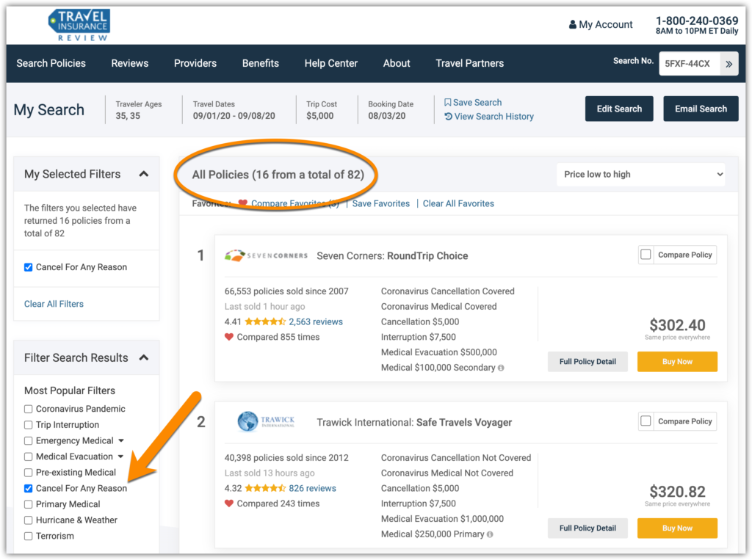Check the Primary Medical filter
Screen dimensions: 752x560
coord(29,504)
